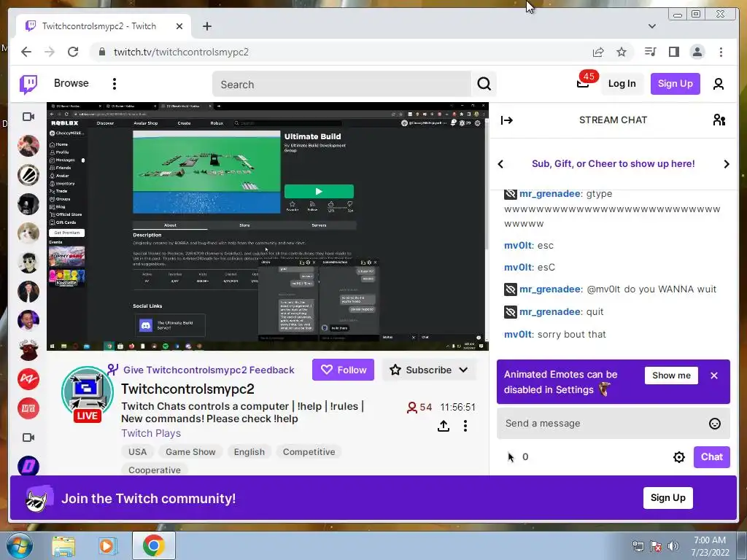Open the Chrome profile avatar
747x560 pixels.
(697, 52)
